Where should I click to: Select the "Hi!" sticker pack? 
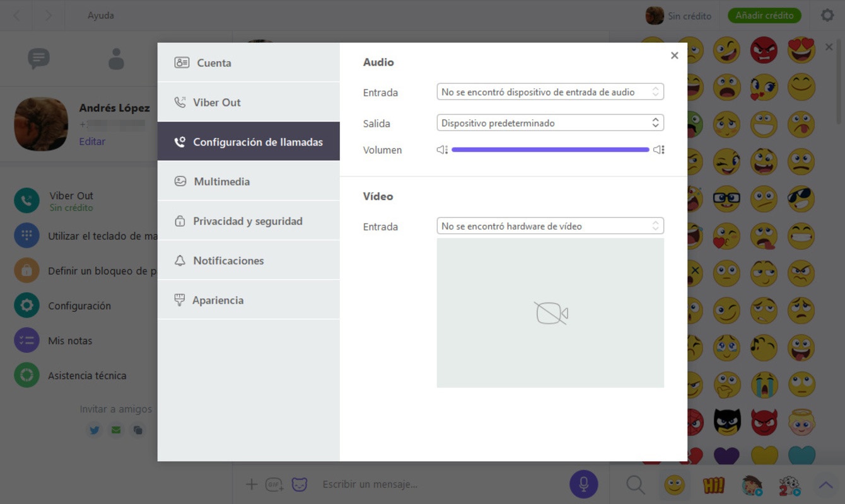point(713,485)
